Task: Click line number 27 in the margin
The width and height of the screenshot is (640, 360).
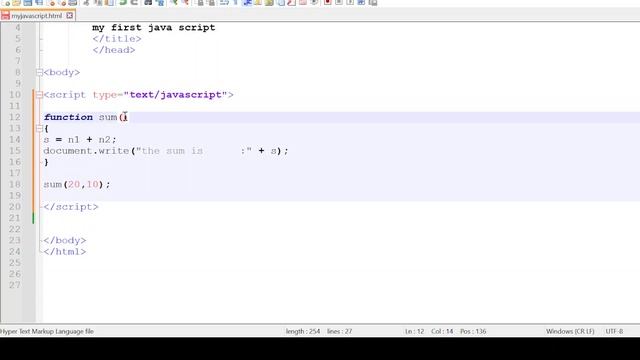Action: pos(15,285)
